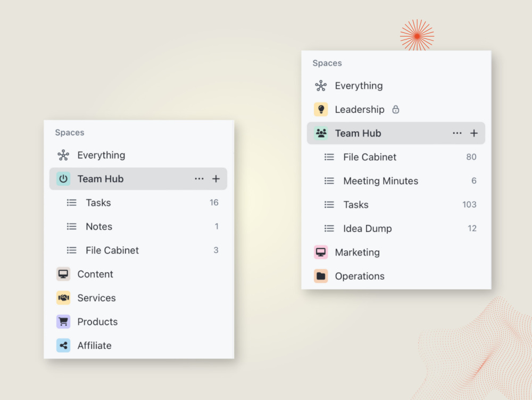This screenshot has height=400, width=532.
Task: Click the lock icon next to Leadership
Action: pyautogui.click(x=396, y=109)
